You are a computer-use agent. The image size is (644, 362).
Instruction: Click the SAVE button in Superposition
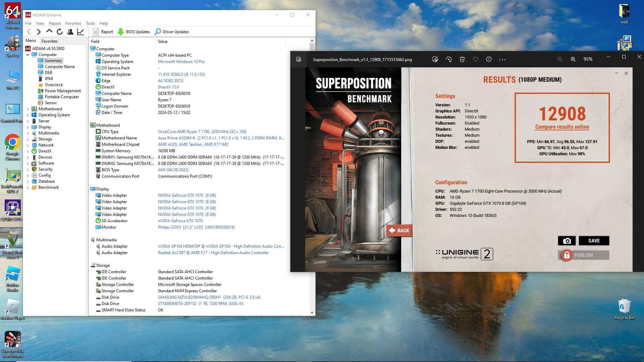click(x=594, y=241)
